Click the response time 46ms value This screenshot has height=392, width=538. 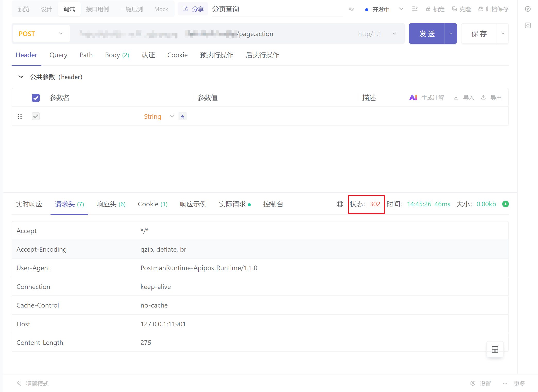click(442, 204)
